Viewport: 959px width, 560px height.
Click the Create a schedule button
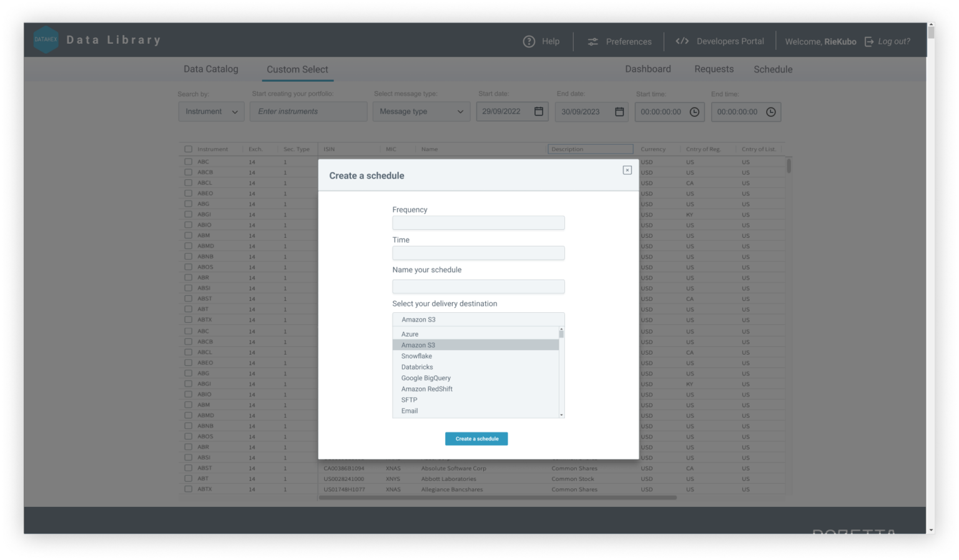click(x=476, y=439)
